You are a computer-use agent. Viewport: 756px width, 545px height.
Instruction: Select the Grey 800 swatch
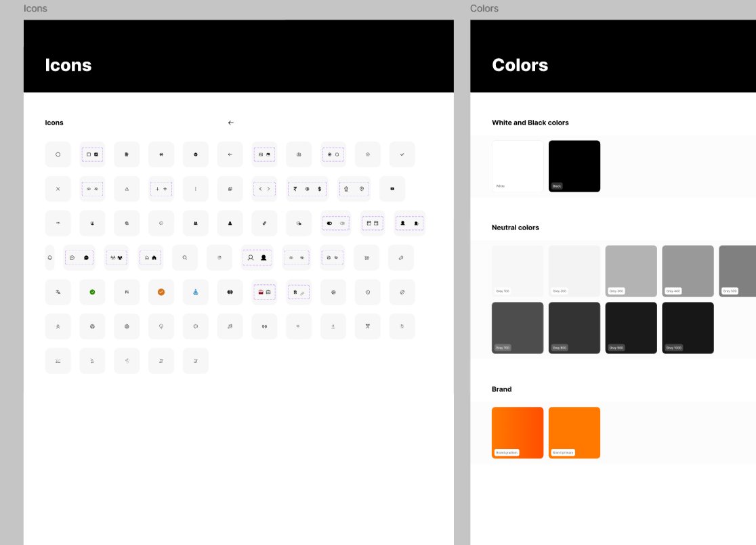coord(574,328)
